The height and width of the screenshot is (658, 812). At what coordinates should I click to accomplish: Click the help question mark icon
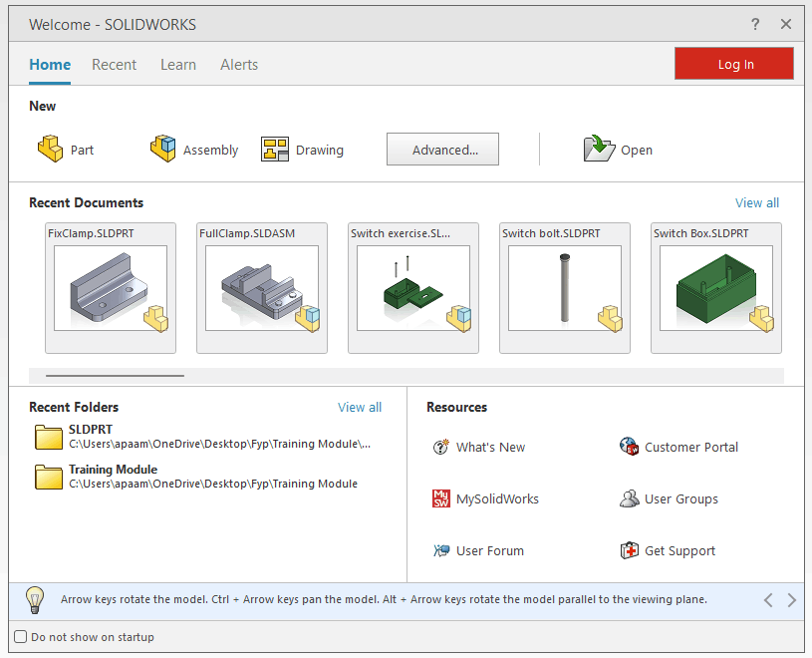click(755, 24)
